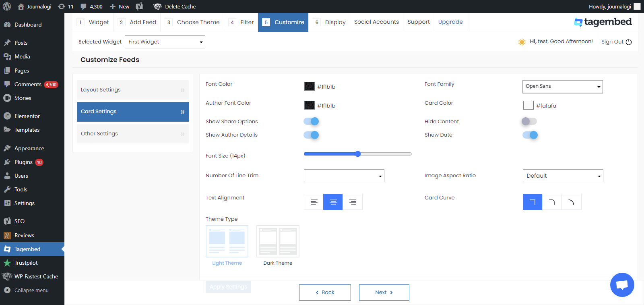Open the Font Family dropdown
This screenshot has height=305, width=644.
point(563,87)
